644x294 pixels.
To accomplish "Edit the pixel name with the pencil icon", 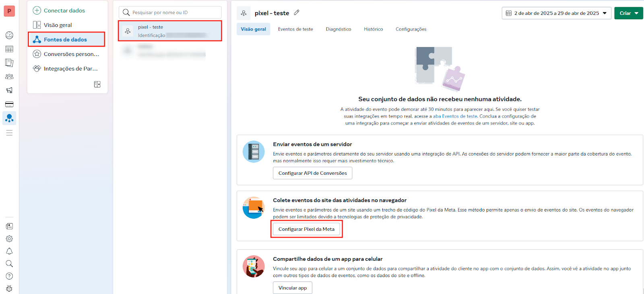I will click(297, 12).
